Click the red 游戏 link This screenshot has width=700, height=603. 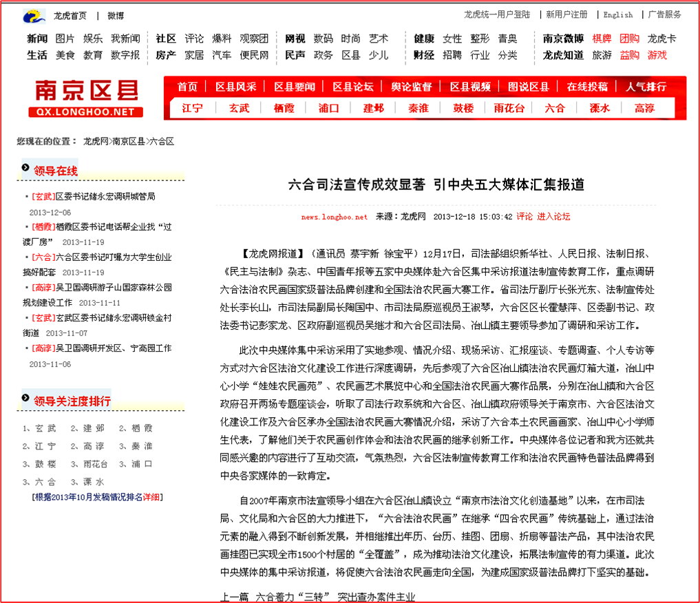[x=657, y=55]
